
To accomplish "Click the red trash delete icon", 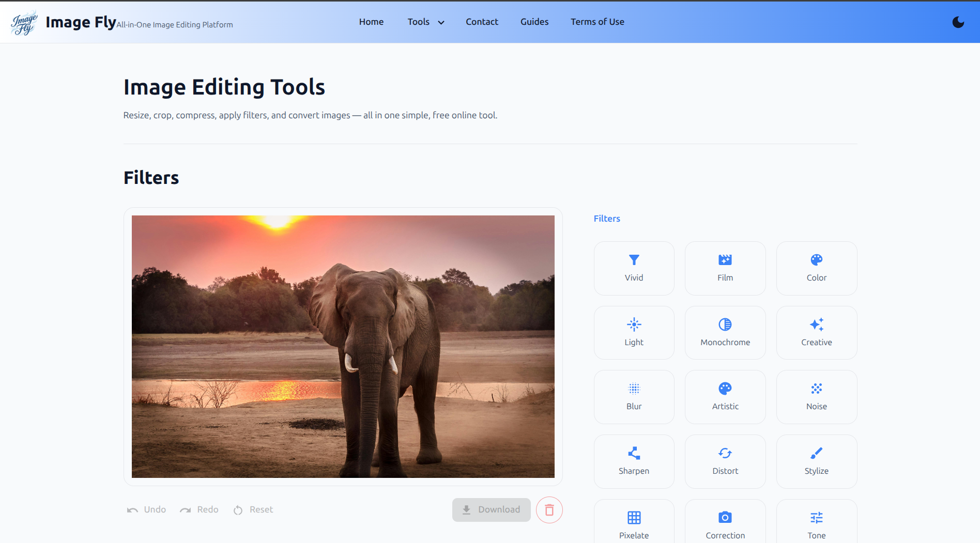I will (549, 510).
